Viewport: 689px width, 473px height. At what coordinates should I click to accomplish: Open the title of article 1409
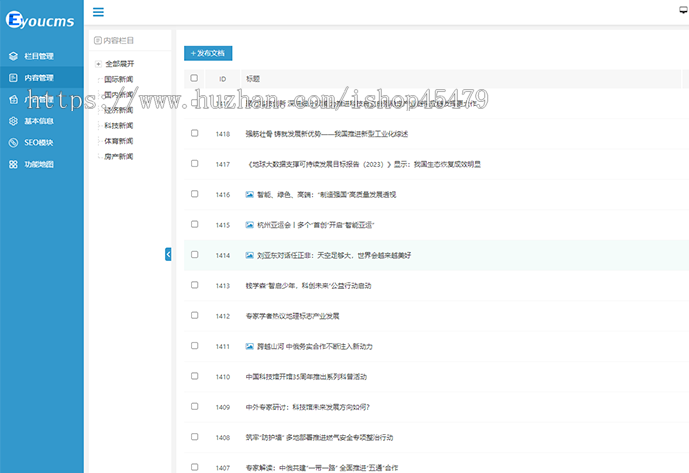(308, 407)
